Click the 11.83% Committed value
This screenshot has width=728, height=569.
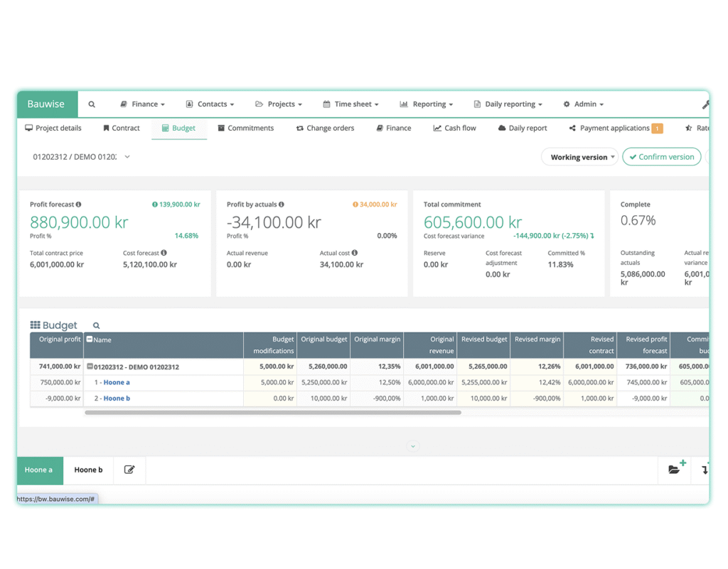coord(560,265)
